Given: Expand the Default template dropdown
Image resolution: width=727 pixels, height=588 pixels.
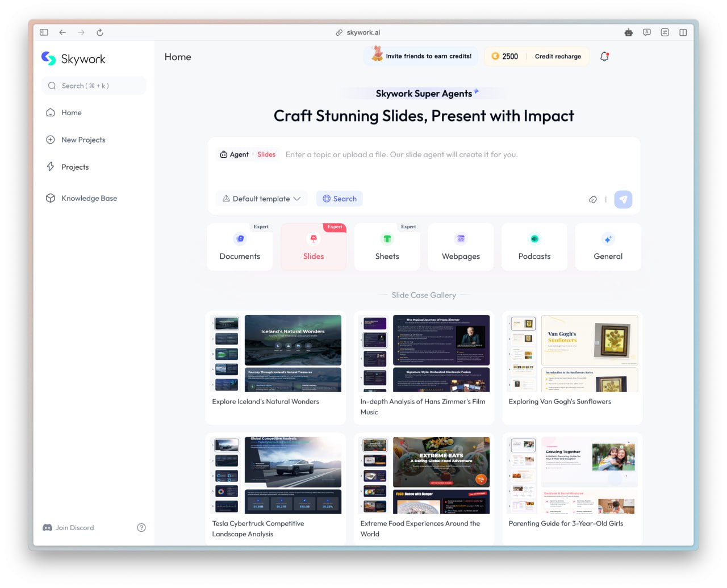Looking at the screenshot, I should click(261, 199).
